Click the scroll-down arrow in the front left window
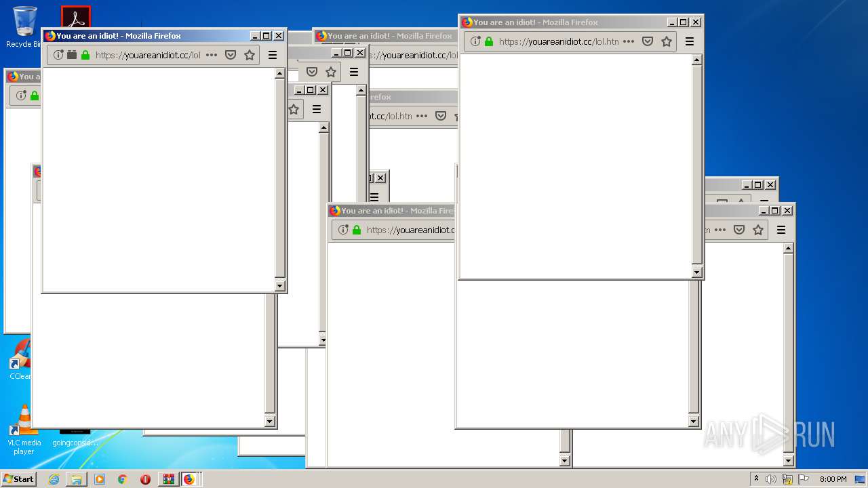868x488 pixels. [x=279, y=285]
